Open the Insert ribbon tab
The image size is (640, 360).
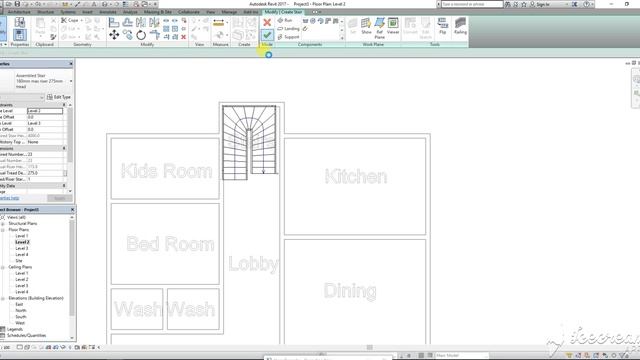click(x=87, y=12)
